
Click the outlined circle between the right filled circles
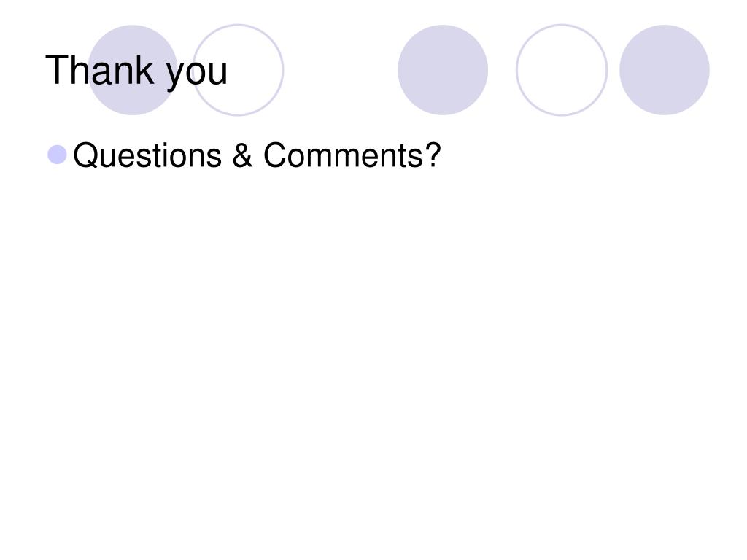(562, 70)
